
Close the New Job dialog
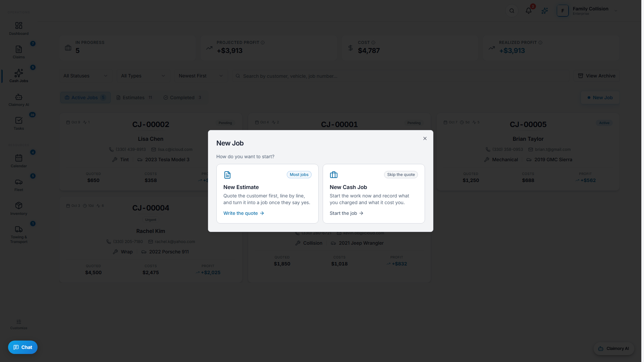(425, 138)
